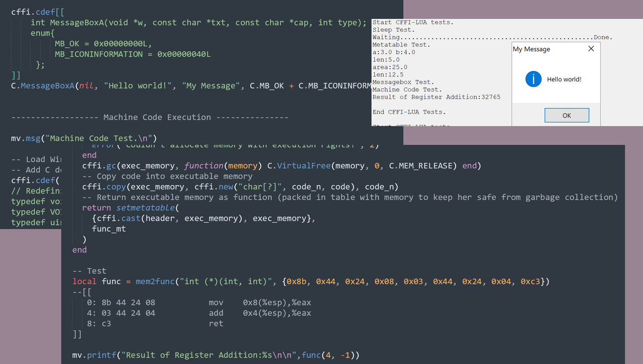Click the 'C.MessageBoxA(nil, "Hello world!"' call line
Screen dimensions: 643x364
pos(191,86)
